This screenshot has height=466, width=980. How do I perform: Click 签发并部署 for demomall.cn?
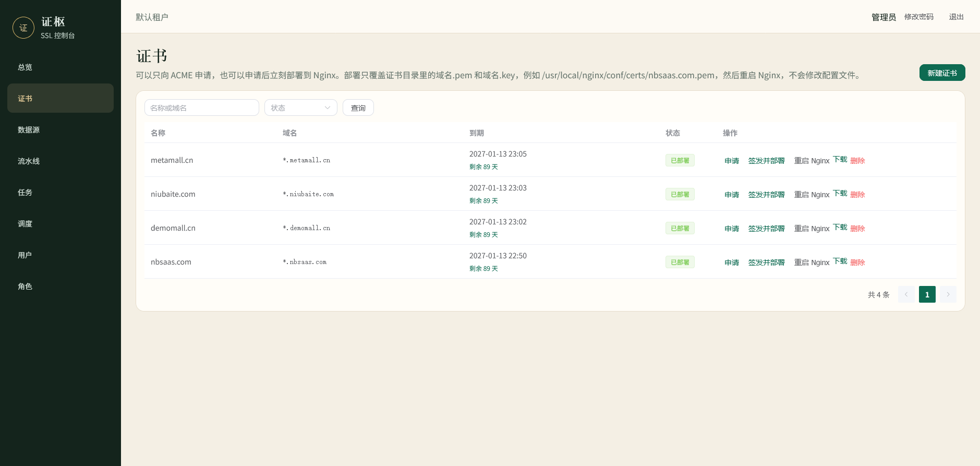[x=766, y=229]
